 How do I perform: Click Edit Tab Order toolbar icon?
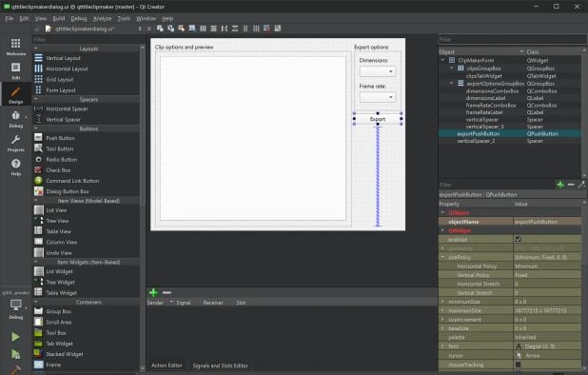tap(192, 29)
